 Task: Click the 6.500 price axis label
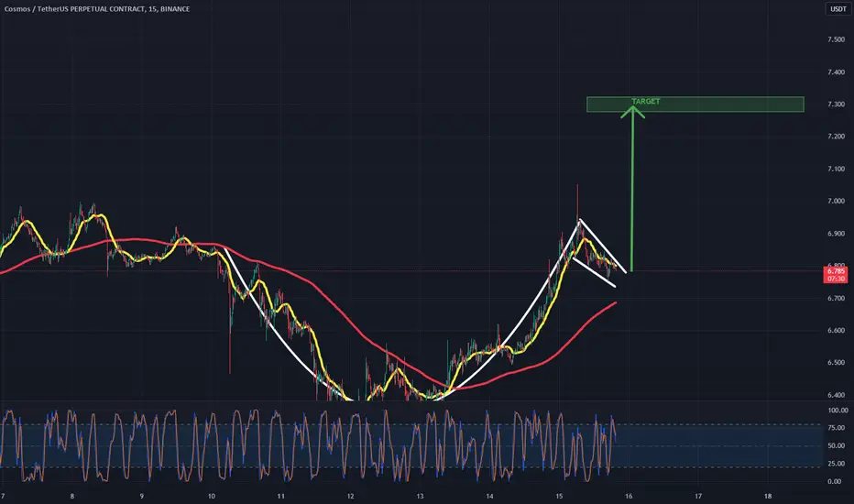coord(836,362)
